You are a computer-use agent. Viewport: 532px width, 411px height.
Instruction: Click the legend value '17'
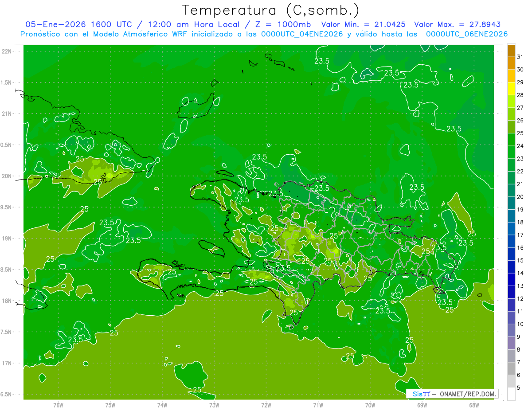tap(520, 235)
